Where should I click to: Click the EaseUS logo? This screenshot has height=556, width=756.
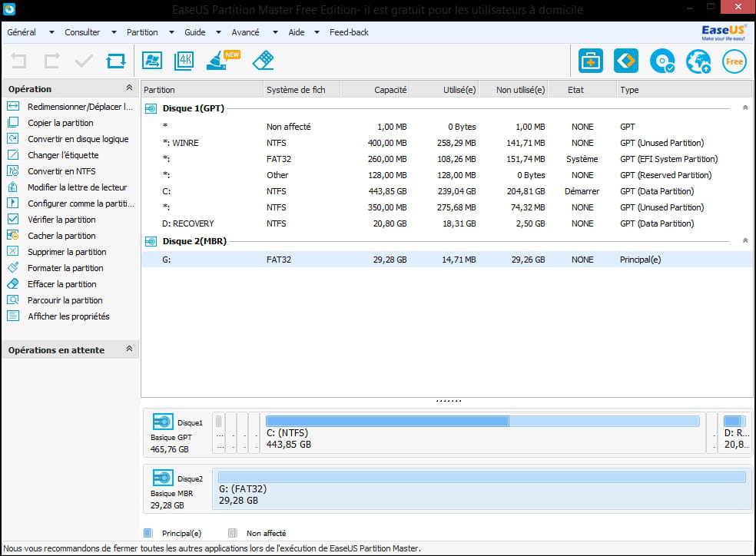pos(723,32)
